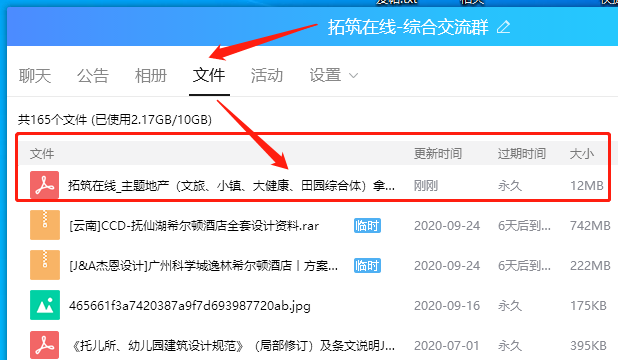Open file 465661f3a7420387a9f7d693987720ab.jpg
Viewport: 618px width, 360px height.
pyautogui.click(x=190, y=306)
